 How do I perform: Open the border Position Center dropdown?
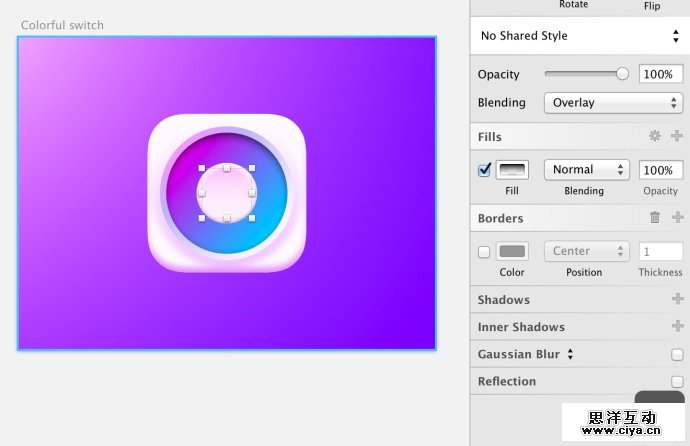(586, 251)
